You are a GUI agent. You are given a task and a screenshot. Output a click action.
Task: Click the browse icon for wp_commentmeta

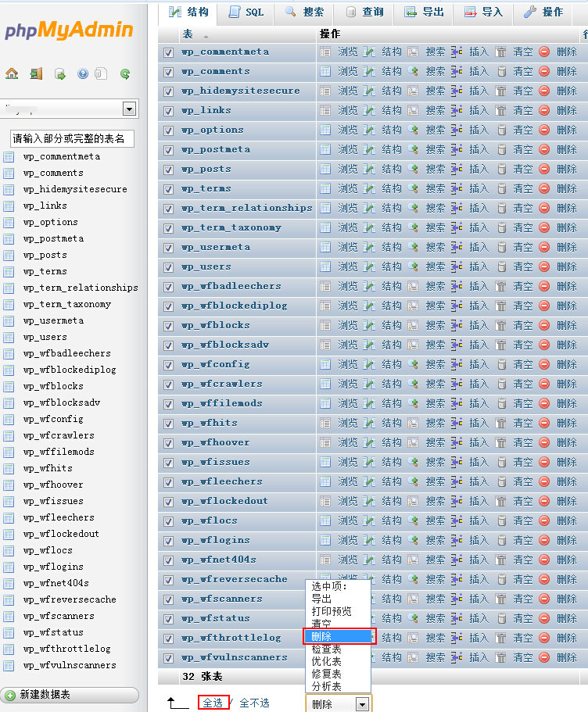tap(325, 52)
